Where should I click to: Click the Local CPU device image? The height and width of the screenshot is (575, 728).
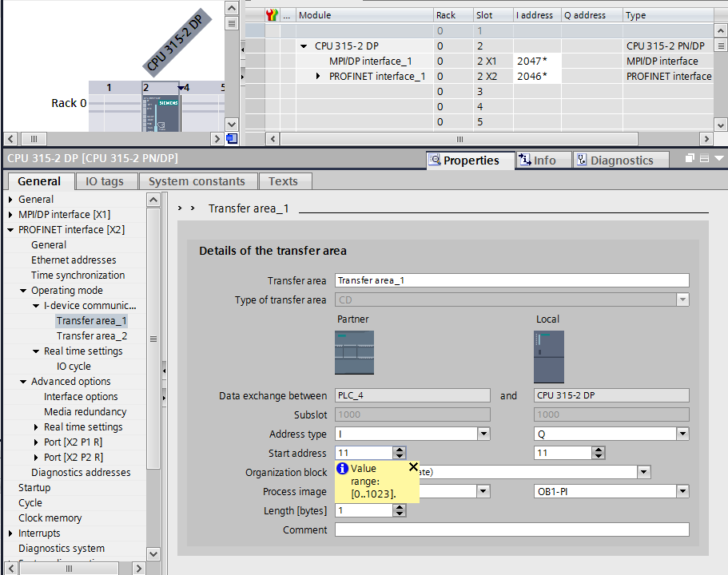tap(549, 356)
